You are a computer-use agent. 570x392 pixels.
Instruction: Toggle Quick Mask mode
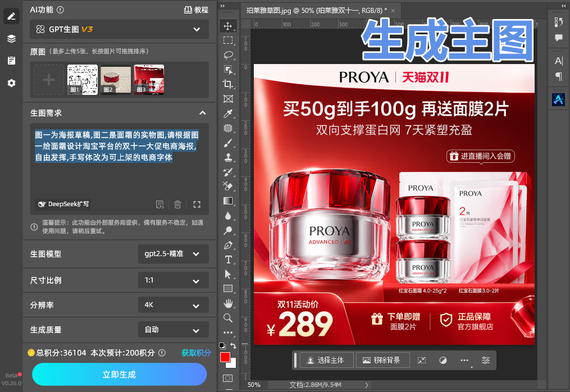(228, 378)
